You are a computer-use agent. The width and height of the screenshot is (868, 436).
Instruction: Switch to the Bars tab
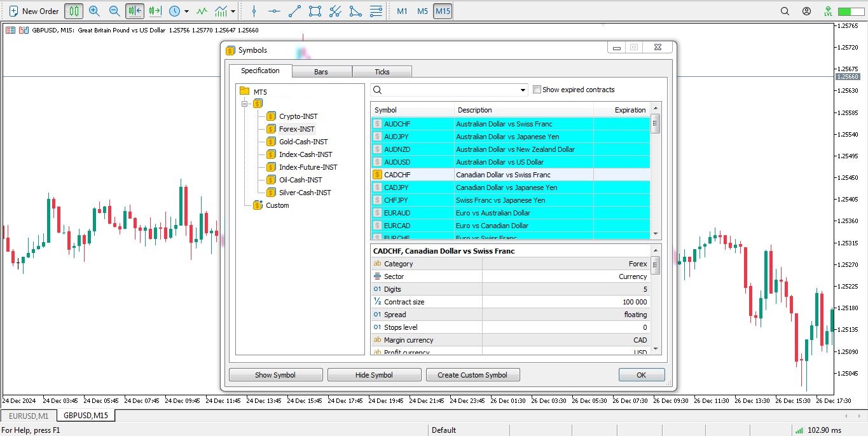(x=321, y=72)
